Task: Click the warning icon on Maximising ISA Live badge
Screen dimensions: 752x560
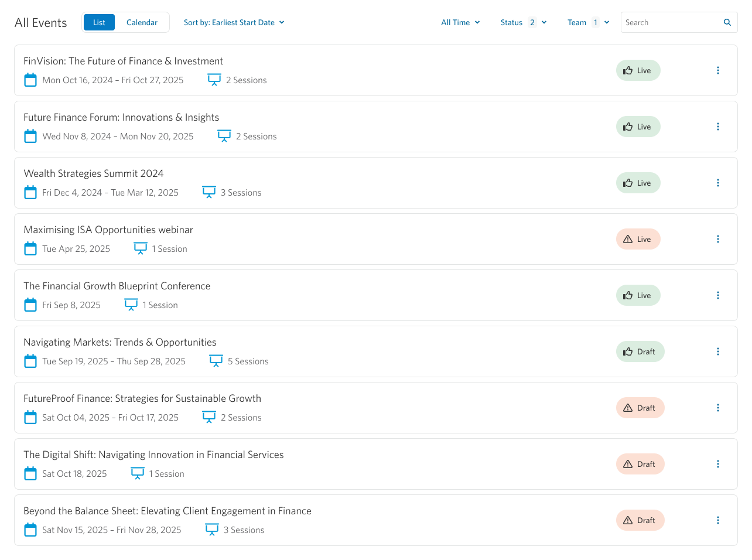Action: click(628, 239)
